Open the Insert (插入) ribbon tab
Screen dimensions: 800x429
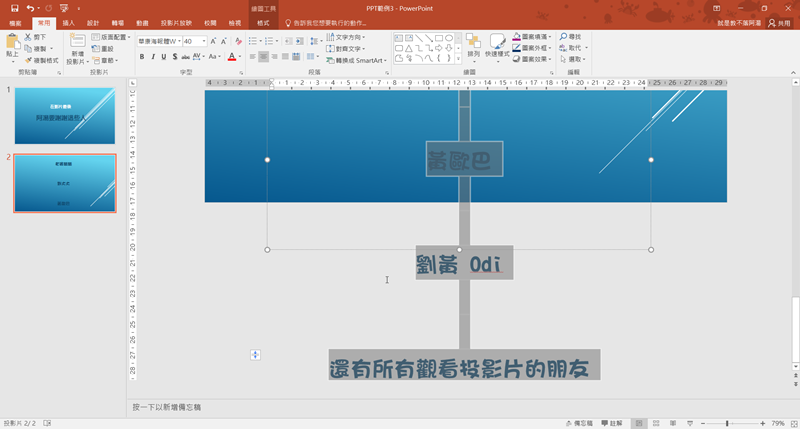point(68,22)
